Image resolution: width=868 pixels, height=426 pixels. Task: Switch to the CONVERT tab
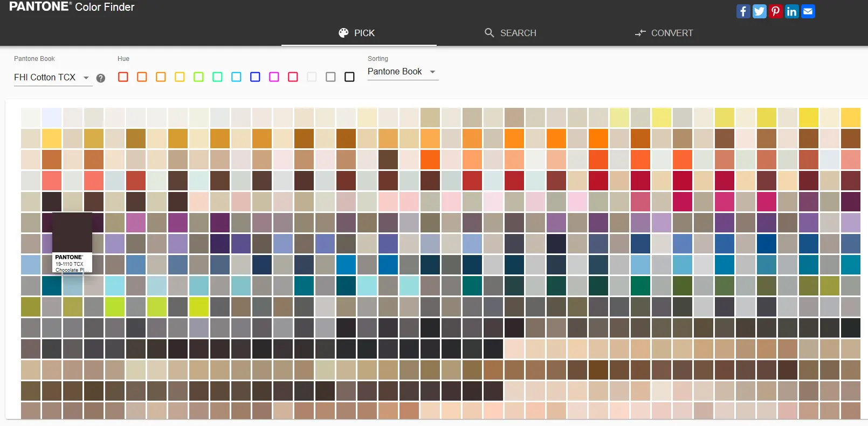pos(664,33)
